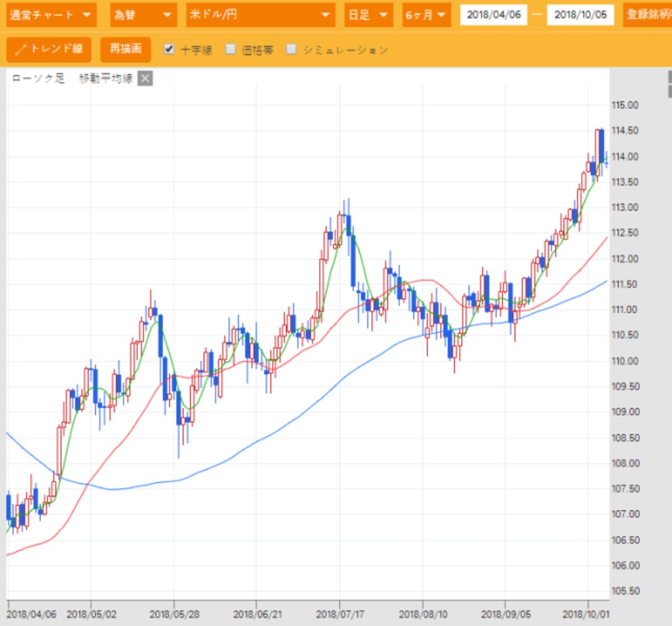Screen dimensions: 672x626
Task: Enable the 価格帯 price range checkbox
Action: 231,49
